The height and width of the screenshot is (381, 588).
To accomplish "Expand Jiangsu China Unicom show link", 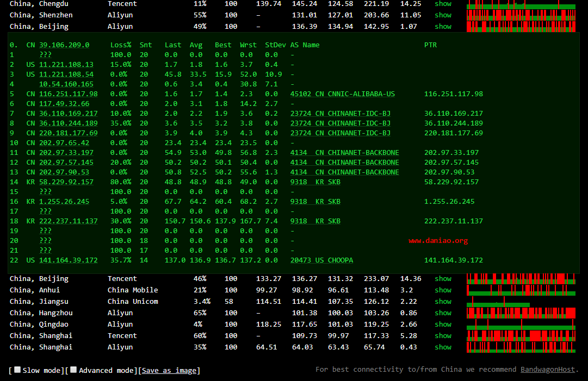I will click(443, 302).
